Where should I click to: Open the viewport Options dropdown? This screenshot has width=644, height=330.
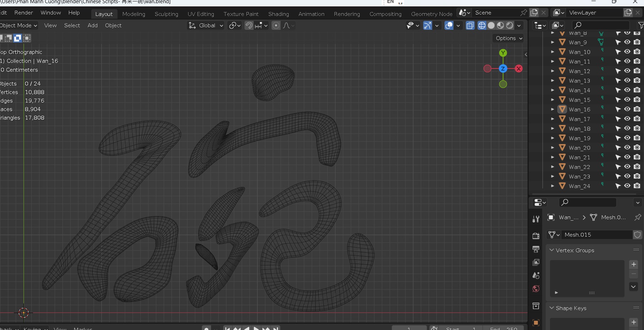(509, 38)
